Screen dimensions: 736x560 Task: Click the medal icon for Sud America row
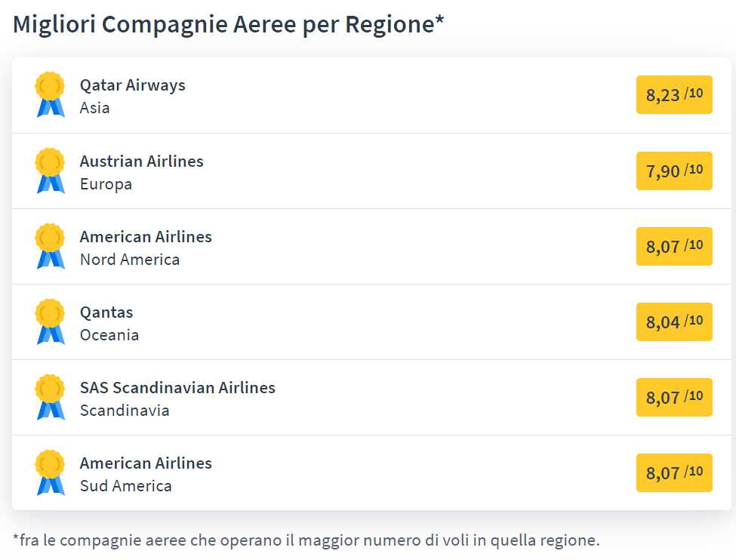tap(51, 472)
